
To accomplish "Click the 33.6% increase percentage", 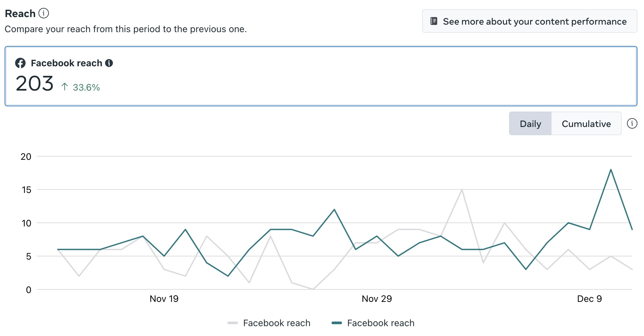I will point(86,87).
